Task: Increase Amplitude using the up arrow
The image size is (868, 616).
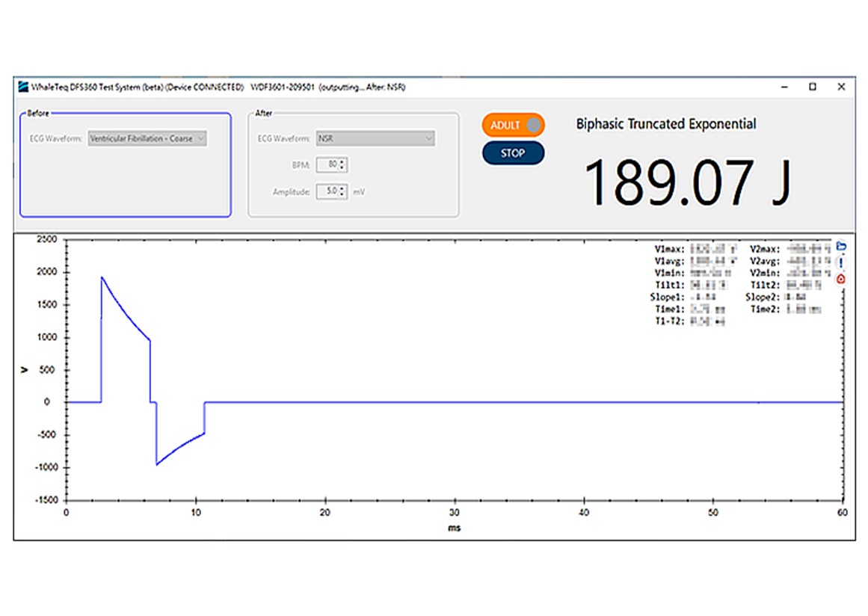Action: pyautogui.click(x=342, y=188)
